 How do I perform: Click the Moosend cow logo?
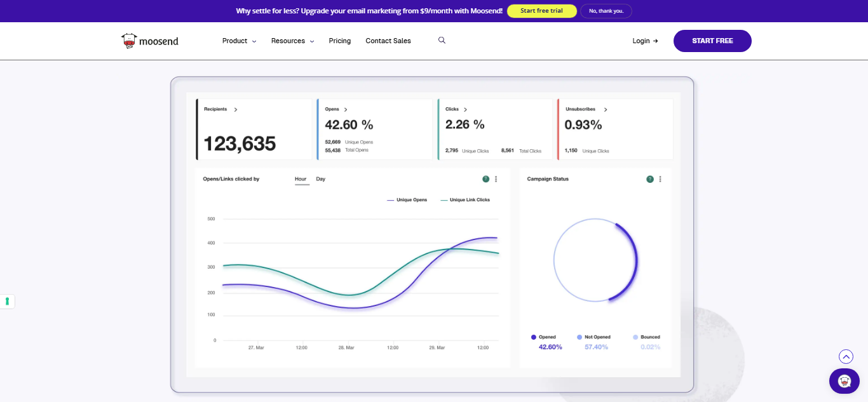130,41
